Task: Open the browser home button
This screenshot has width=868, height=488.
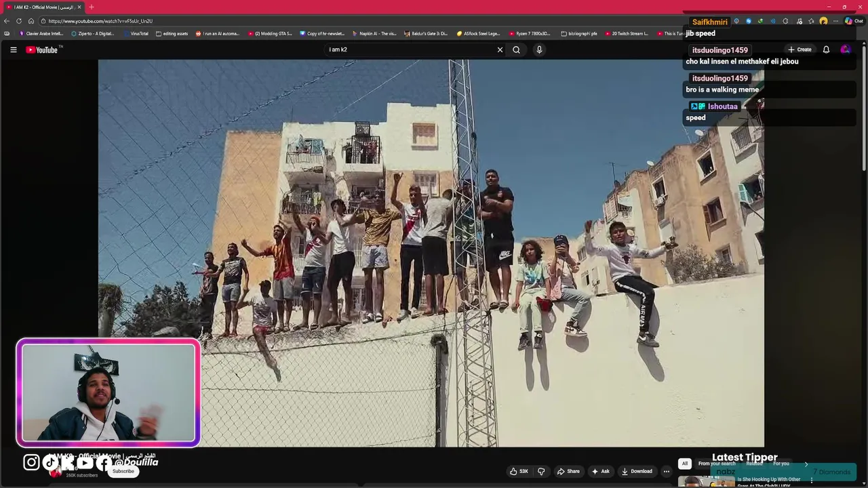Action: point(31,21)
